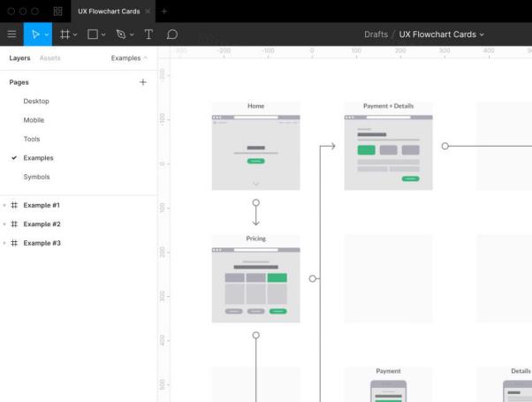Open the hamburger main menu

coord(11,34)
